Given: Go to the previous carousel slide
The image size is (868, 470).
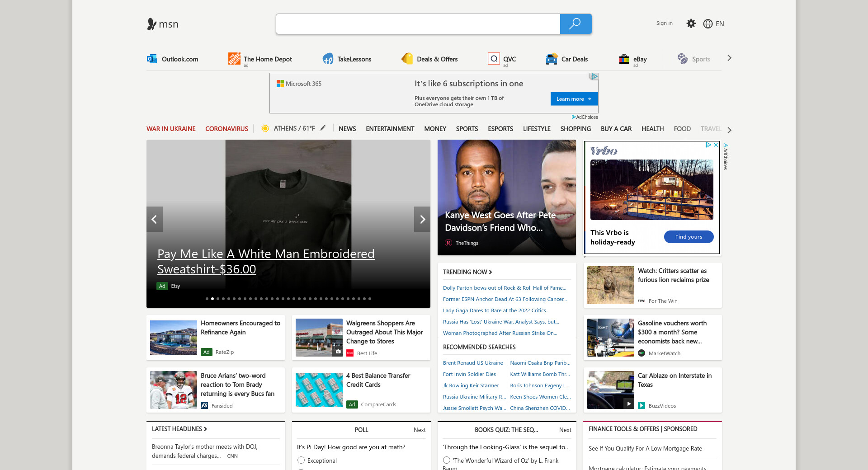Looking at the screenshot, I should (x=154, y=219).
